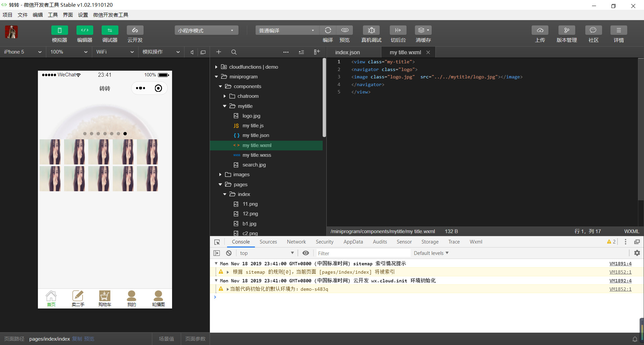The image size is (644, 345).
Task: Click the add new file plus icon
Action: pyautogui.click(x=218, y=52)
